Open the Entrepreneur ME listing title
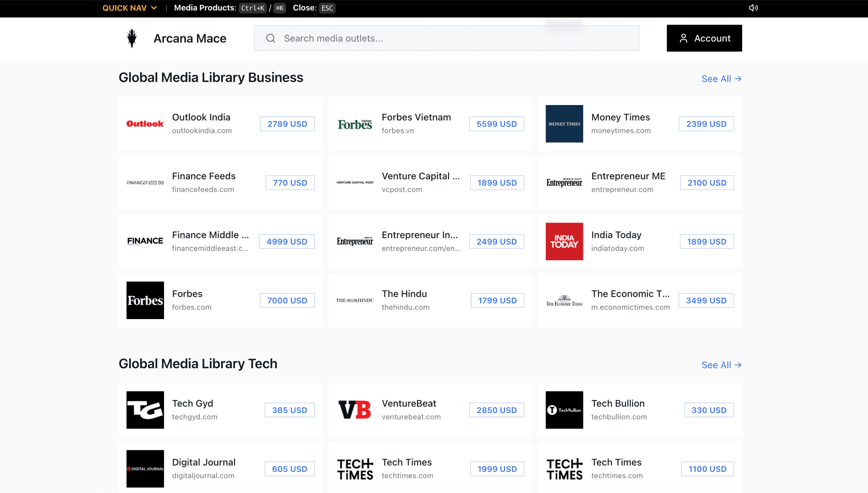This screenshot has width=868, height=493. pyautogui.click(x=628, y=176)
